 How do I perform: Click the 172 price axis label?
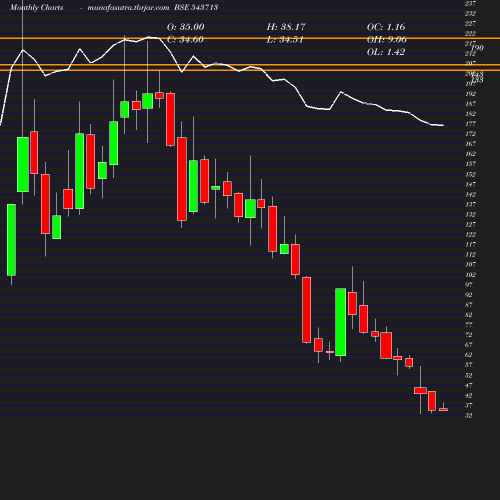[470, 134]
